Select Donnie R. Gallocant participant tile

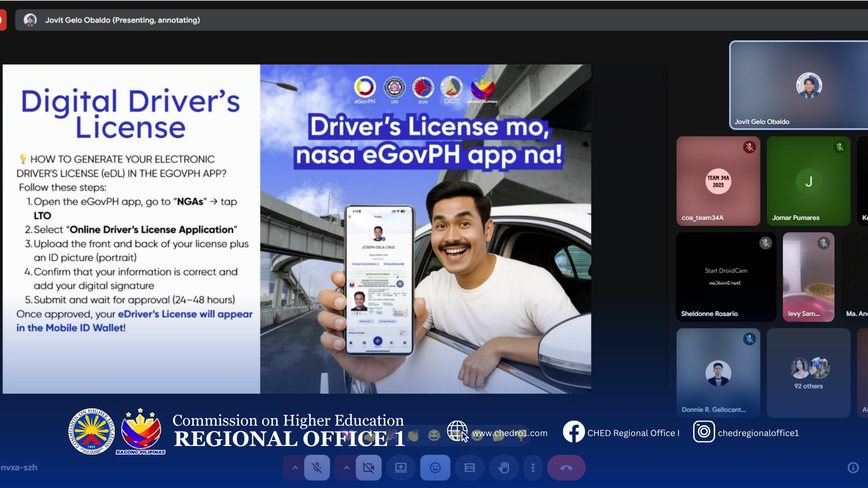[x=718, y=373]
